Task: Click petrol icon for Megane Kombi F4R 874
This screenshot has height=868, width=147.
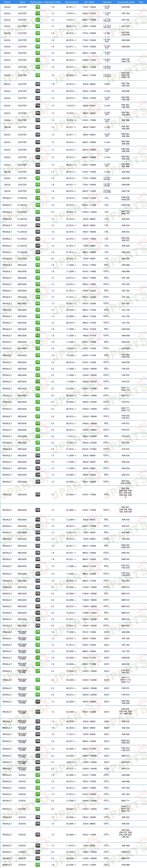Action: coord(38,695)
